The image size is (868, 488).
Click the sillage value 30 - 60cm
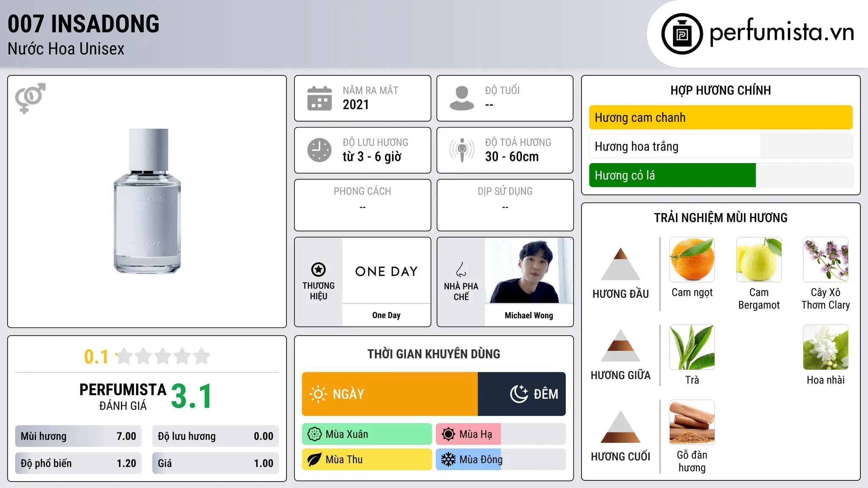coord(512,157)
